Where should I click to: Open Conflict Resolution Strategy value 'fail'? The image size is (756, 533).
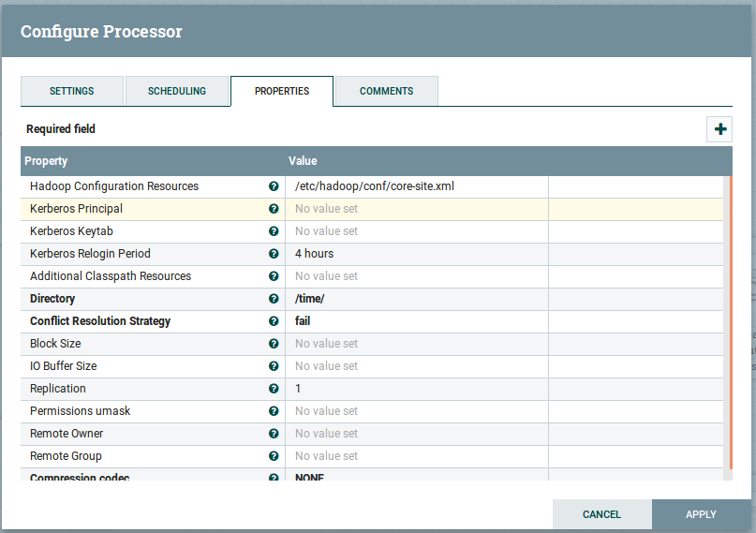pos(416,321)
